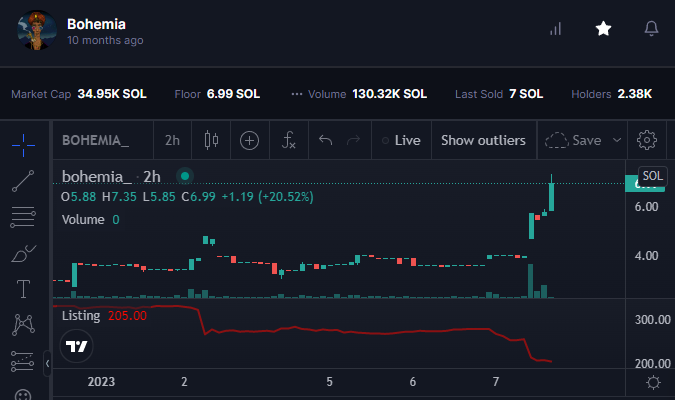The image size is (675, 400).
Task: Open the Bohemia collection title
Action: click(96, 24)
